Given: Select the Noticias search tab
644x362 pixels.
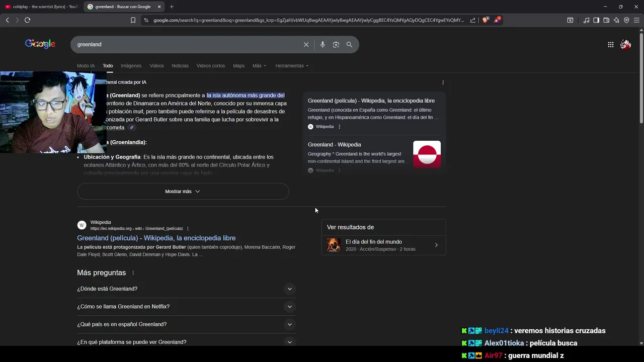Looking at the screenshot, I should click(180, 66).
